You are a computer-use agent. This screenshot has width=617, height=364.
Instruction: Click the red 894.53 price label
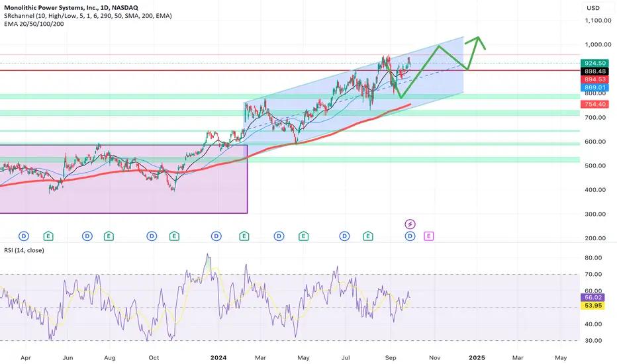click(x=594, y=79)
